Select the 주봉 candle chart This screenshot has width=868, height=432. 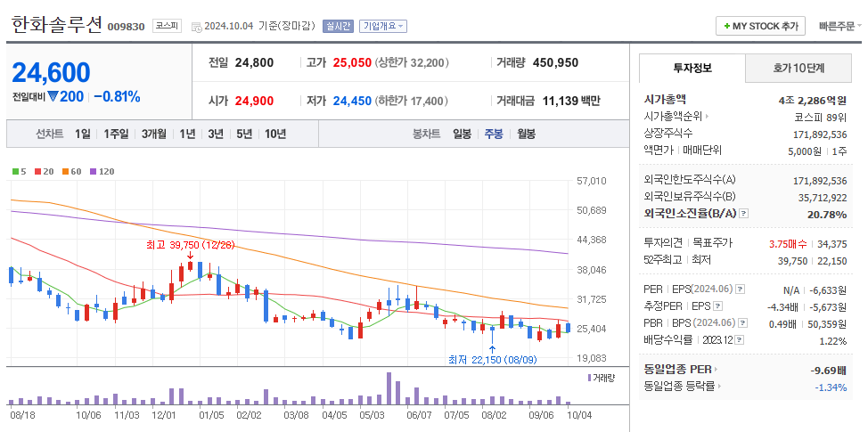[494, 134]
